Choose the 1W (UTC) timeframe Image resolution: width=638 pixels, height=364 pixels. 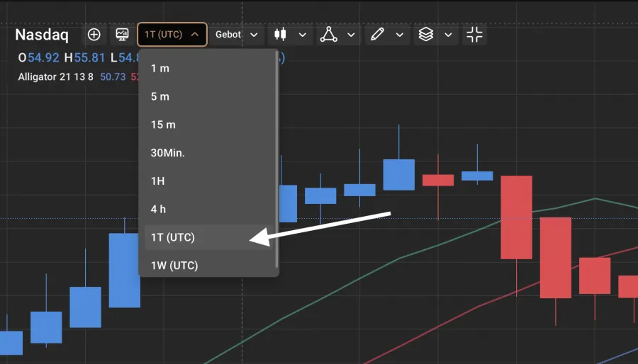point(208,266)
